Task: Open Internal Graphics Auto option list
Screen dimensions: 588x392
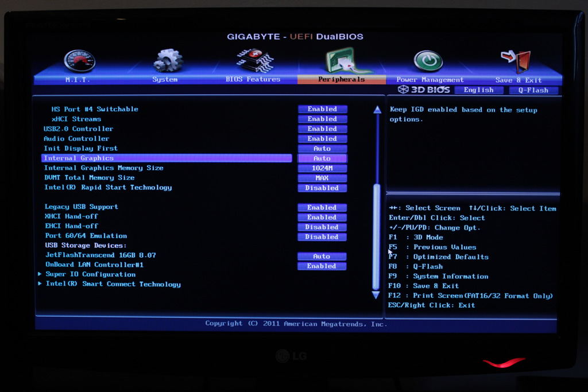Action: click(323, 158)
